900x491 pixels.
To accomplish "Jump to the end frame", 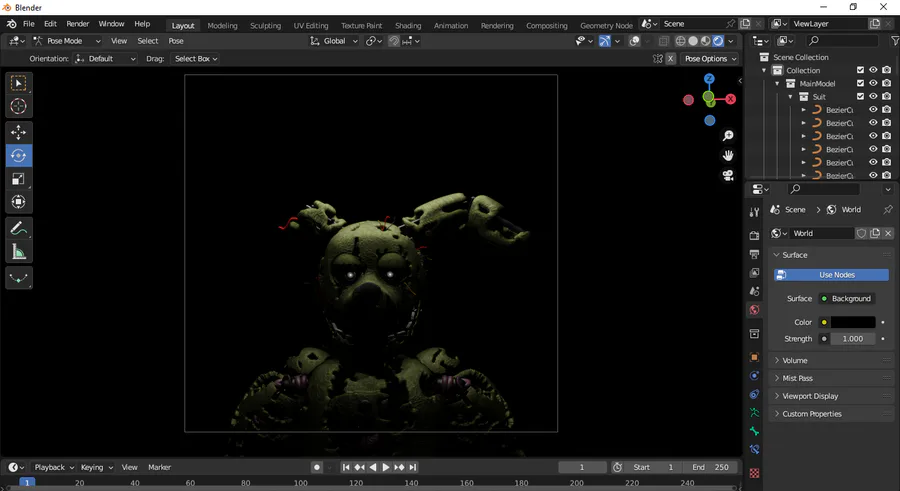I will click(x=413, y=467).
